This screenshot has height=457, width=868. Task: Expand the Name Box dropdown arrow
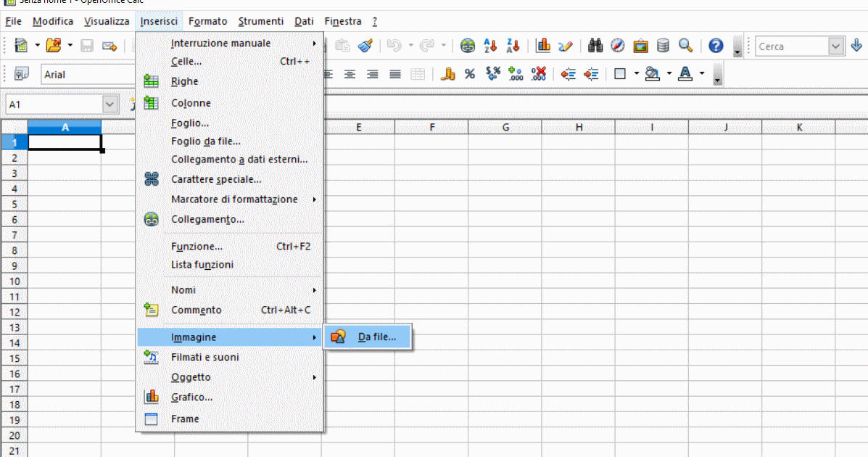click(x=110, y=104)
